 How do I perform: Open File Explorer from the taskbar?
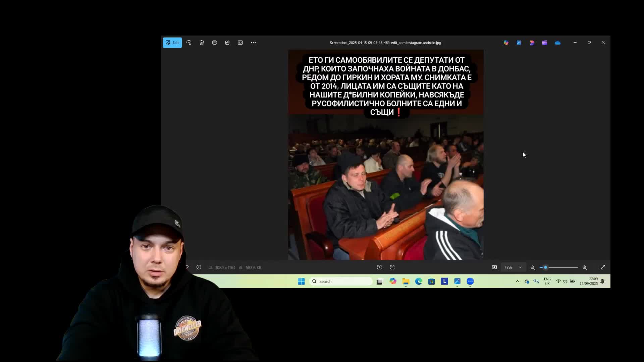click(406, 281)
